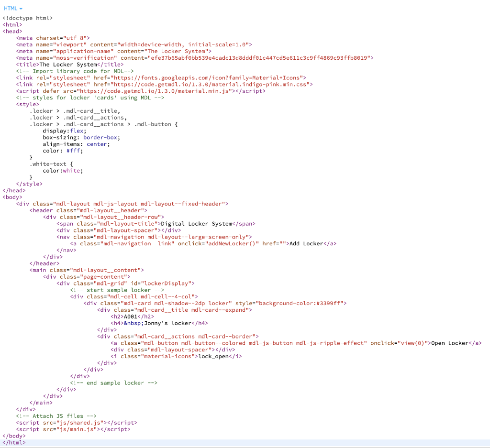
Task: Click the lockerDisplay mdl-grid div line
Action: tap(125, 284)
